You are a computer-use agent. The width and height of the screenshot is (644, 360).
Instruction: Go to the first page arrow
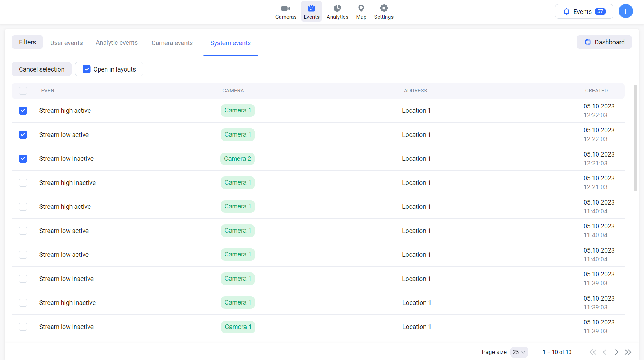pos(593,352)
